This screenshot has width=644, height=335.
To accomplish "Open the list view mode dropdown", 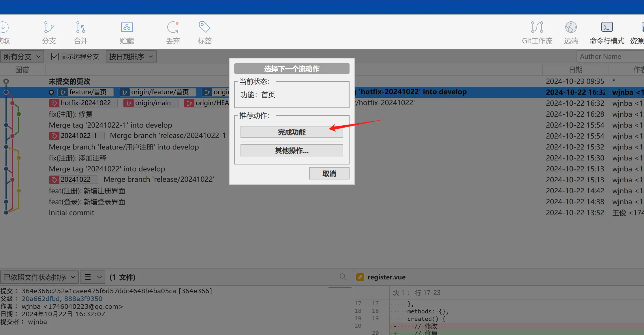I will click(93, 277).
